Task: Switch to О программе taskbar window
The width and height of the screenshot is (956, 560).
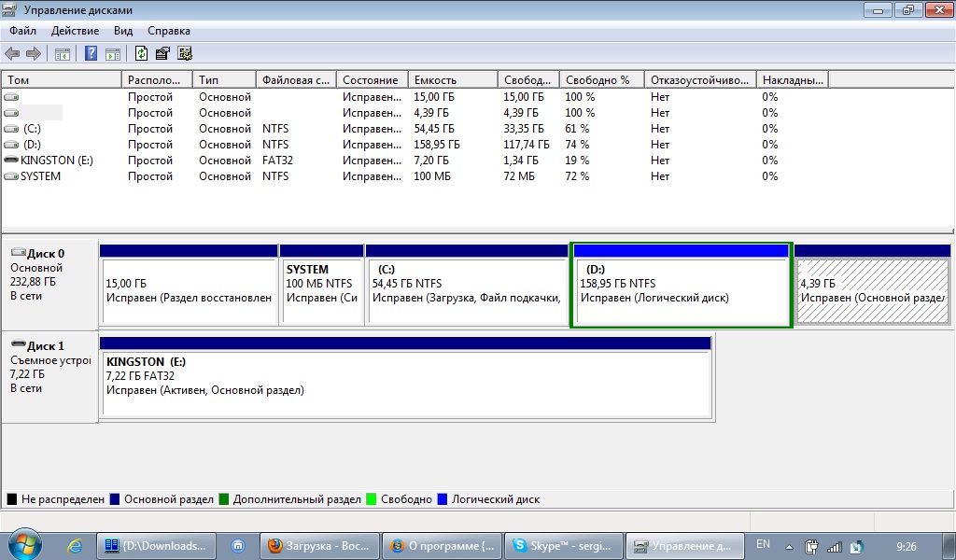Action: click(x=442, y=546)
